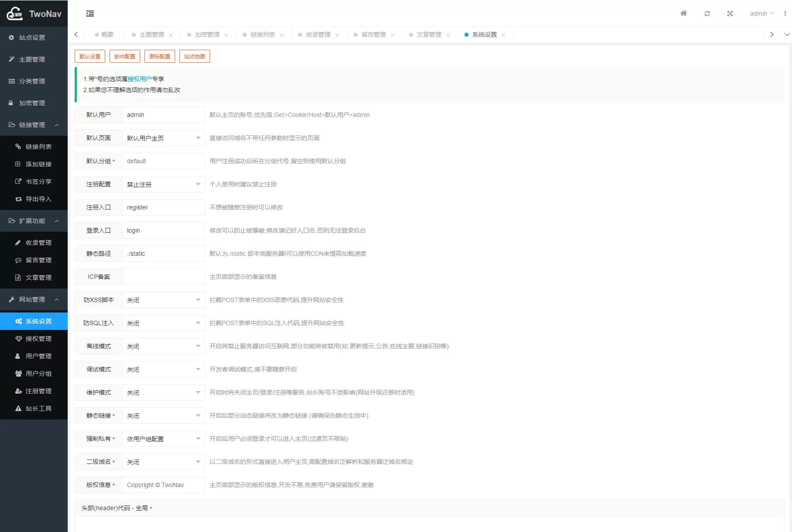Switch to the 留言管理 tab
The height and width of the screenshot is (532, 792).
point(374,34)
